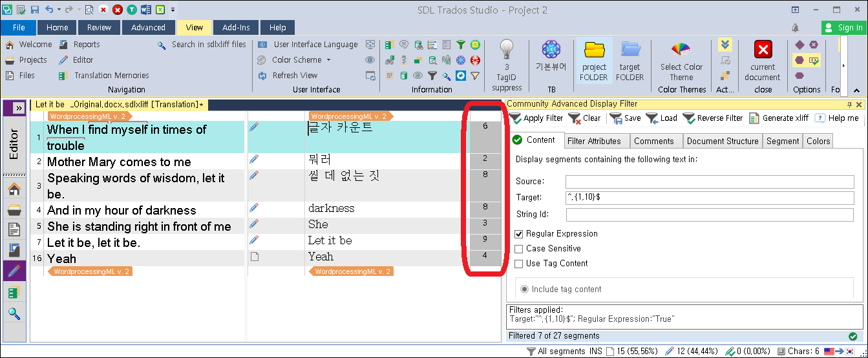Screen dimensions: 868x358
Task: Switch to the Advanced ribbon tab
Action: [148, 28]
